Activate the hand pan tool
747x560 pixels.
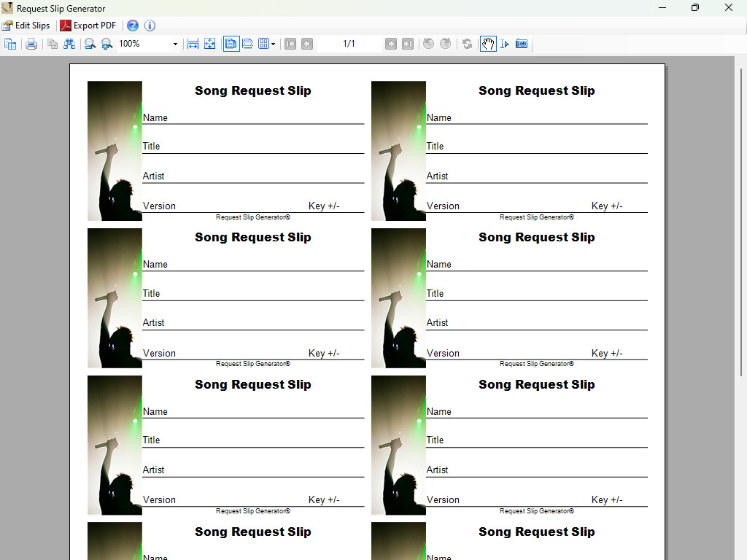click(x=488, y=44)
